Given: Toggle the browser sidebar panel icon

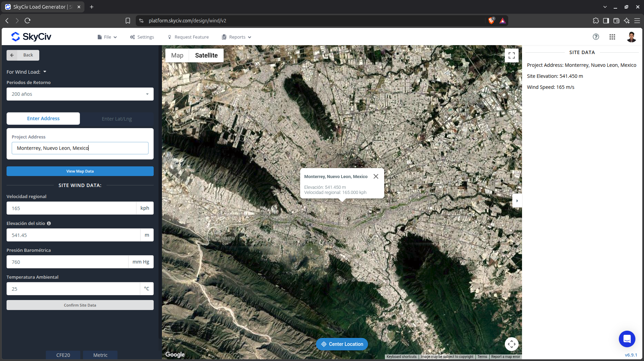Looking at the screenshot, I should (606, 21).
